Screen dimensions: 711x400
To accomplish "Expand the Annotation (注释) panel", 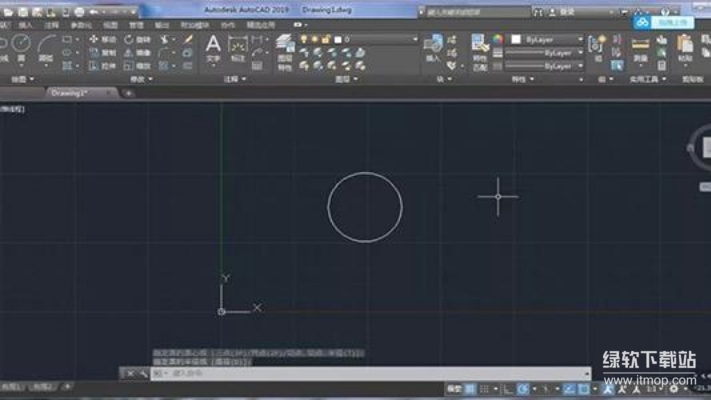I will click(235, 79).
